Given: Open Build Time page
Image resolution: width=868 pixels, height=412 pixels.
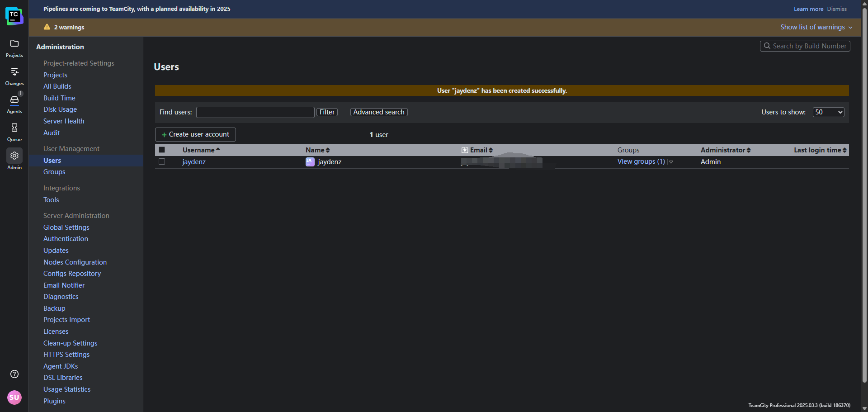Looking at the screenshot, I should (59, 98).
